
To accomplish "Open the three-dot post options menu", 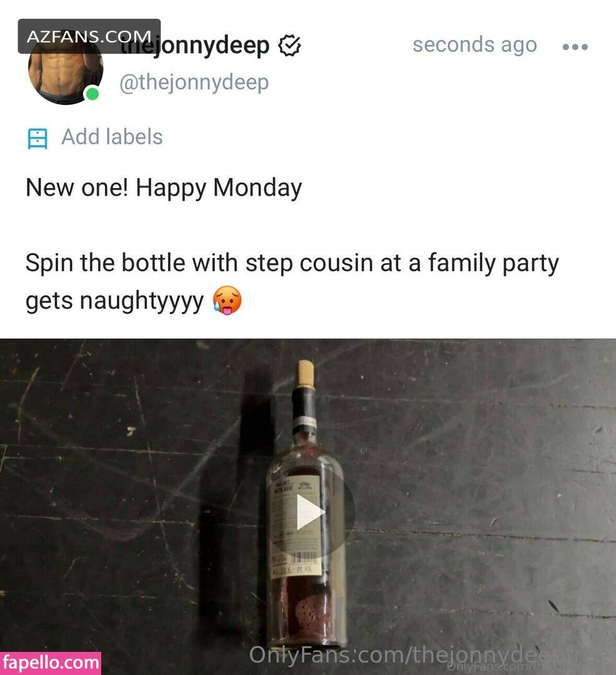I will tap(575, 46).
